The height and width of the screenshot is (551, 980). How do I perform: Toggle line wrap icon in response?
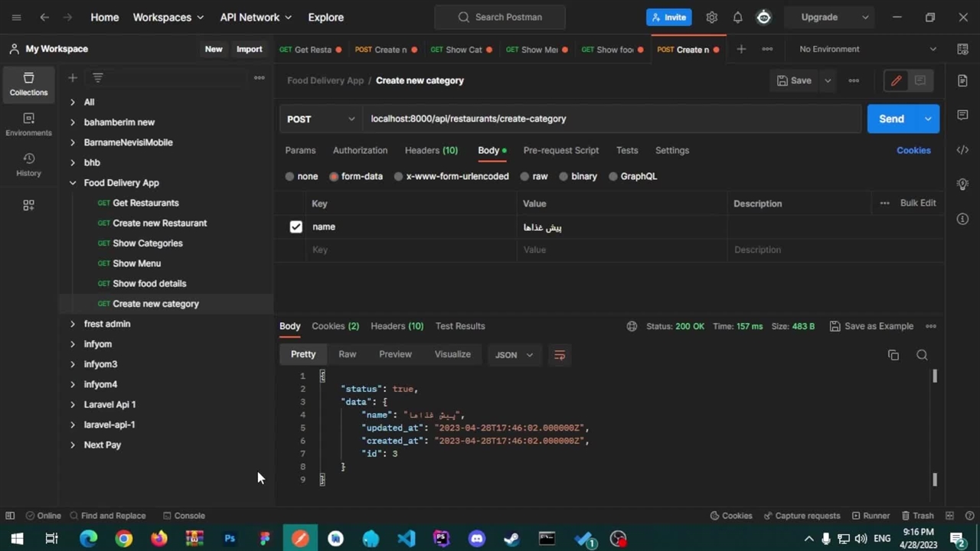tap(560, 355)
